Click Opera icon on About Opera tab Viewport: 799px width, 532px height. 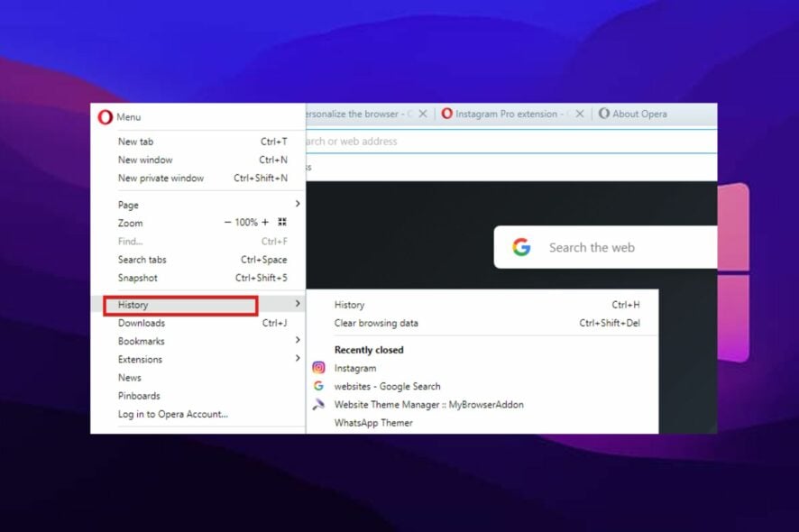click(x=604, y=114)
